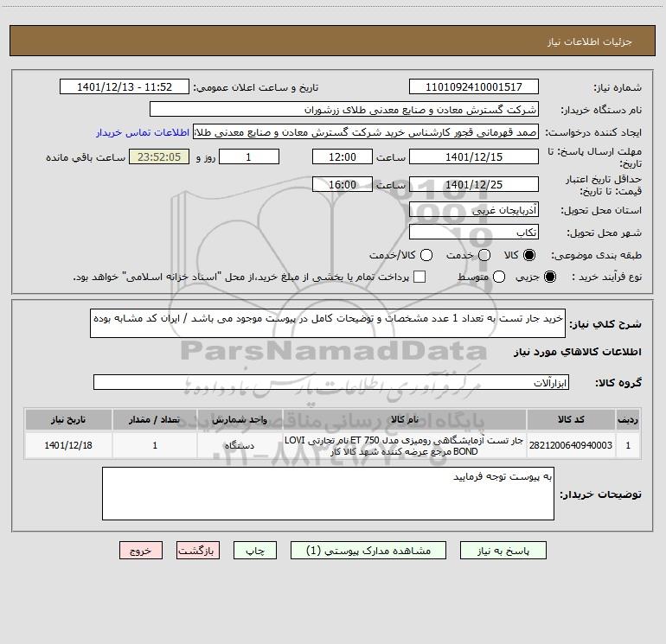Click the بازگشت back button

click(198, 551)
